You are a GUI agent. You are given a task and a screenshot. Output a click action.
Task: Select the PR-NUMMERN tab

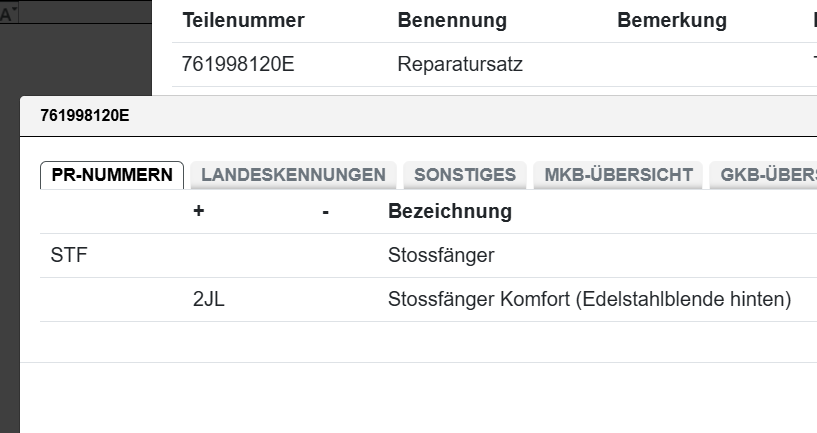point(112,175)
